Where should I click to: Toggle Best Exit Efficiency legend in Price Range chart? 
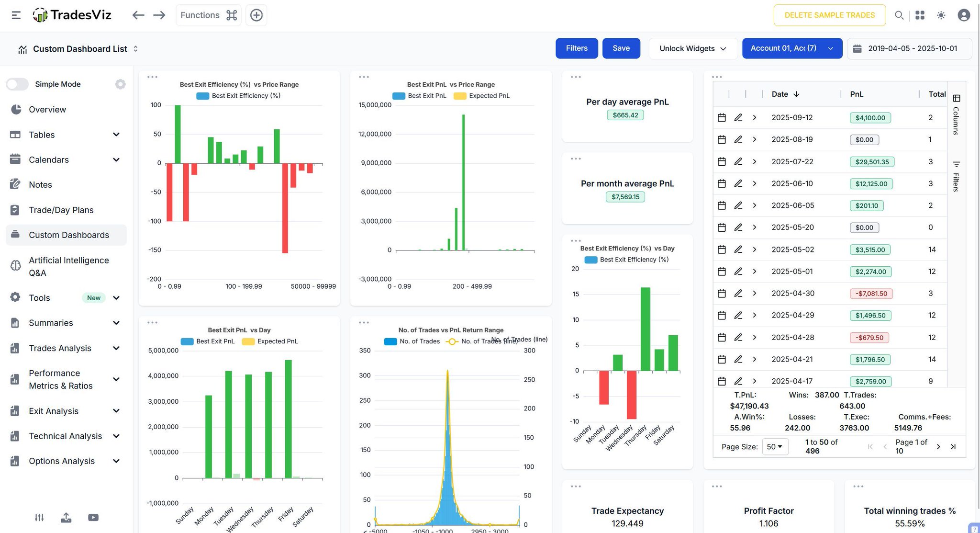(x=239, y=96)
